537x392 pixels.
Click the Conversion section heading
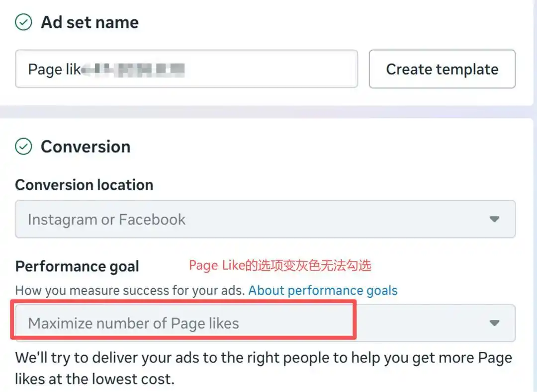coord(86,147)
